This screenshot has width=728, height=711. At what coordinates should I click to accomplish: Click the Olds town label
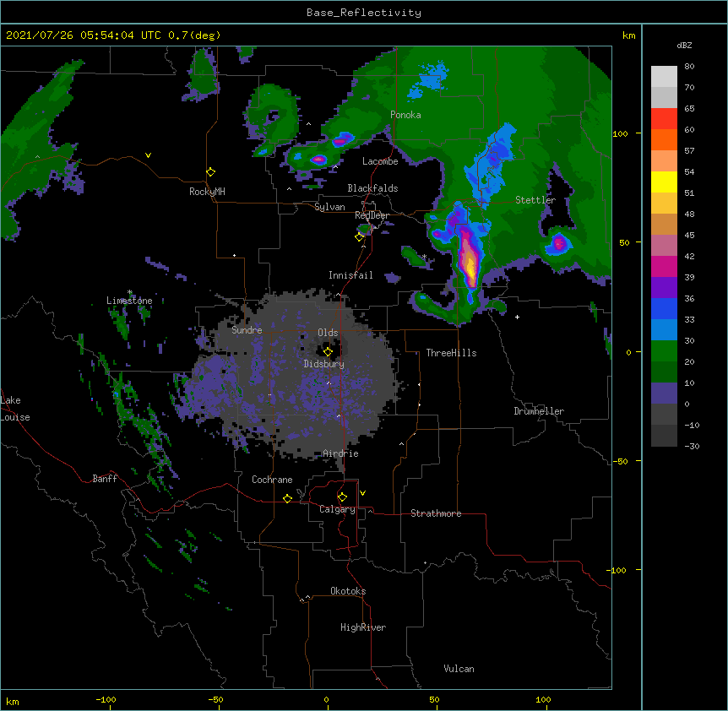click(x=328, y=333)
